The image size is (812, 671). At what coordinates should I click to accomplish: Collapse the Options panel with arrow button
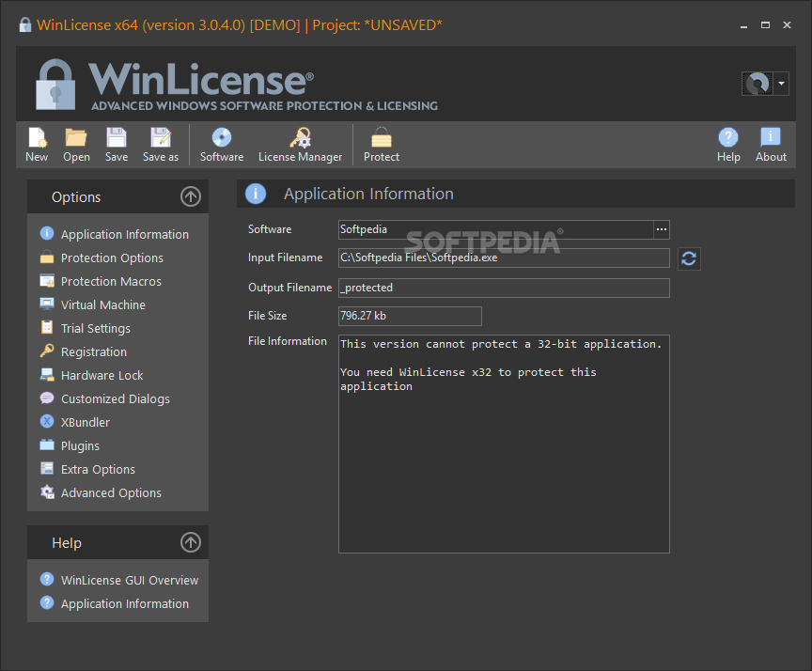point(191,196)
